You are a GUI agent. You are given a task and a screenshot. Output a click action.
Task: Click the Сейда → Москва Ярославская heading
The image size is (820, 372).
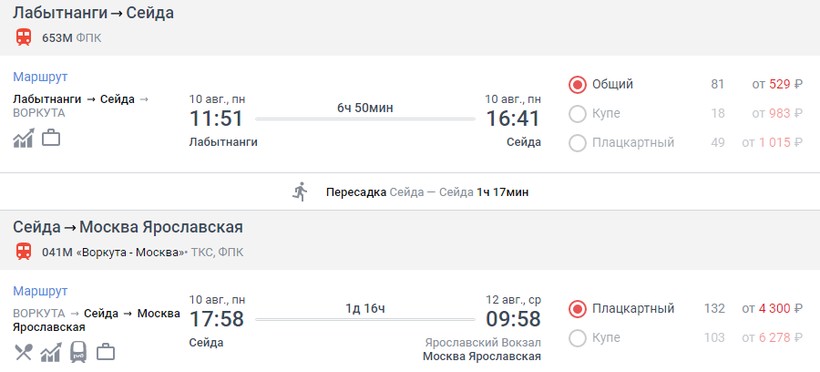(x=128, y=227)
